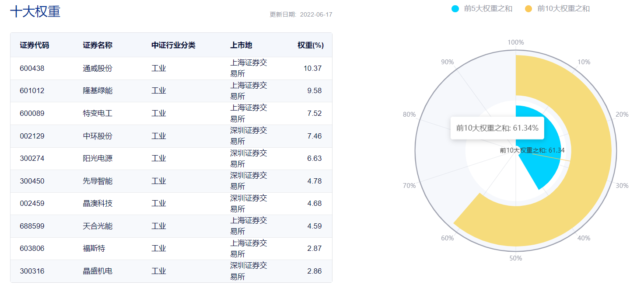The width and height of the screenshot is (644, 288).
Task: Click the 权重(%) column header
Action: pos(310,45)
